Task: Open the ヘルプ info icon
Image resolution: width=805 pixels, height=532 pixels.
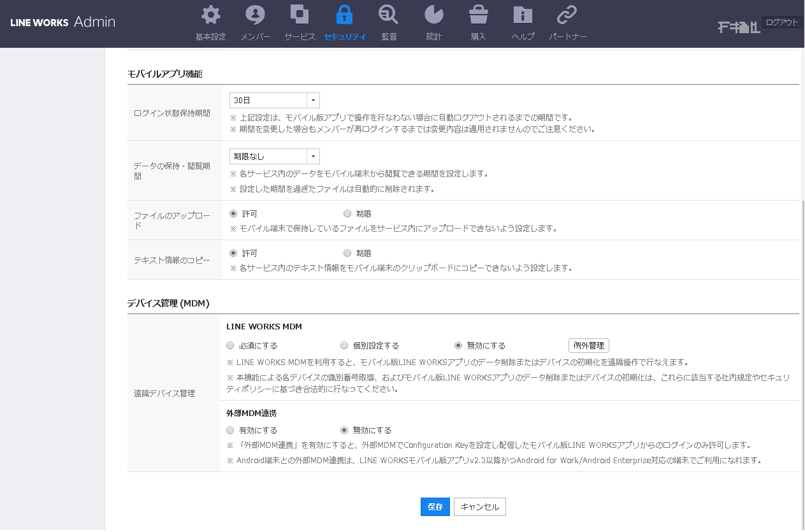Action: (x=523, y=15)
